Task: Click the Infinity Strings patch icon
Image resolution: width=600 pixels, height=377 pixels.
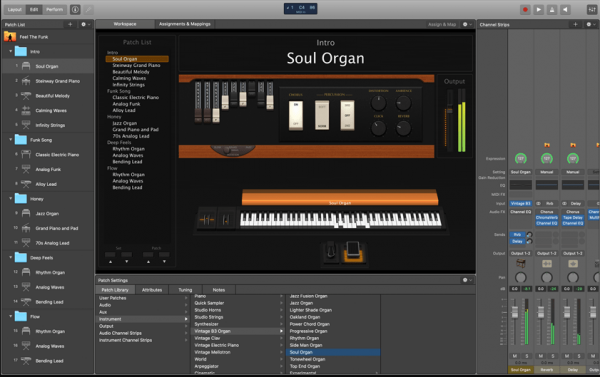Action: 26,125
